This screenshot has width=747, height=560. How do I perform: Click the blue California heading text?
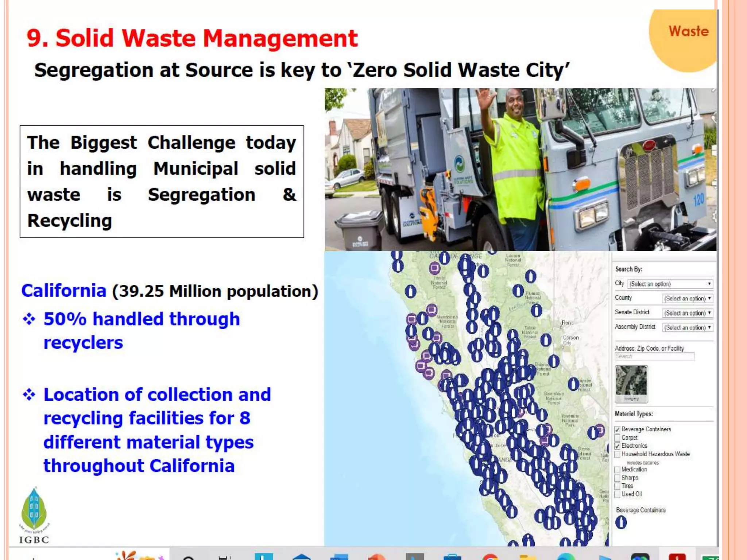pos(64,291)
